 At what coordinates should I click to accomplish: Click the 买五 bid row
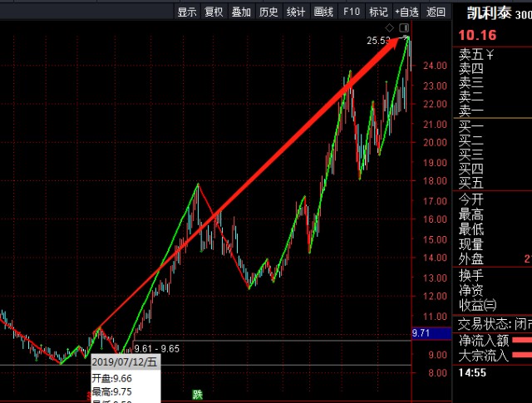pyautogui.click(x=492, y=183)
